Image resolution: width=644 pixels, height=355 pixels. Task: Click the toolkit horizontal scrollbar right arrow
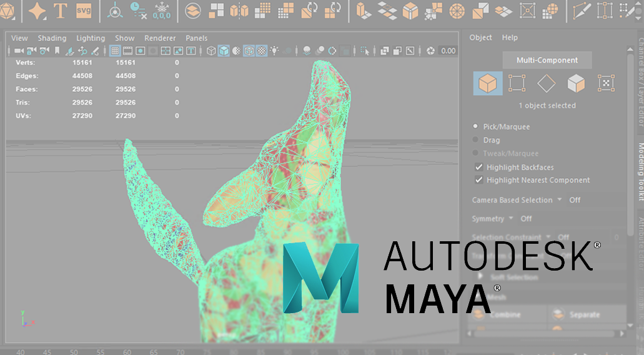(x=622, y=334)
